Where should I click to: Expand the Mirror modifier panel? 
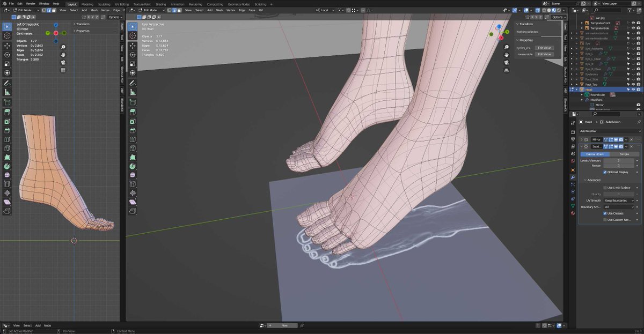(x=582, y=139)
